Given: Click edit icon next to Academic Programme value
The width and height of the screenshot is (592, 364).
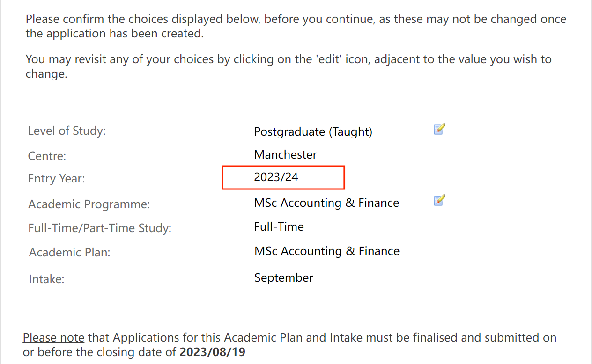Looking at the screenshot, I should pyautogui.click(x=439, y=200).
